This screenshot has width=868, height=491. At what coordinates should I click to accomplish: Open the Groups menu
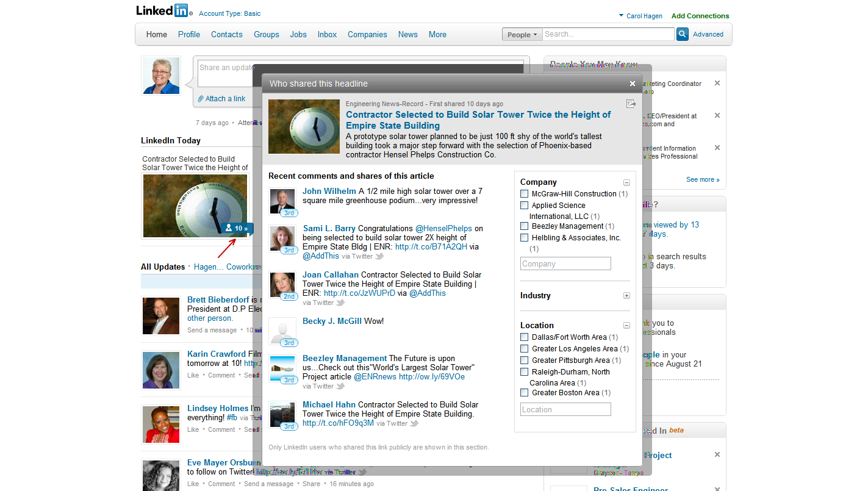pos(267,35)
